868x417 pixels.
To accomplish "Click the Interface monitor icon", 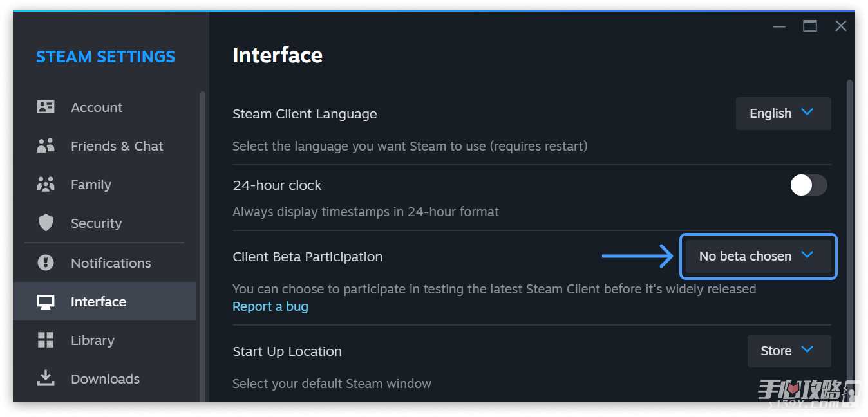I will (x=46, y=302).
